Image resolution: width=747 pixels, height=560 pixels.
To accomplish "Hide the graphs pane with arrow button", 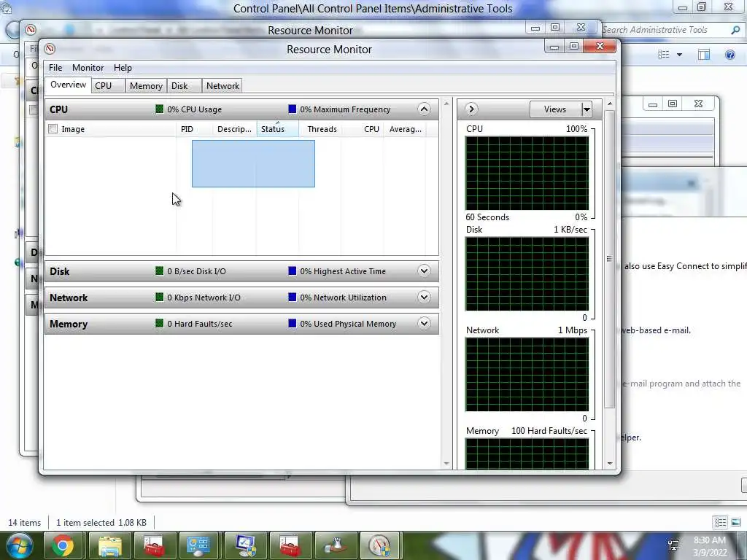I will tap(471, 109).
